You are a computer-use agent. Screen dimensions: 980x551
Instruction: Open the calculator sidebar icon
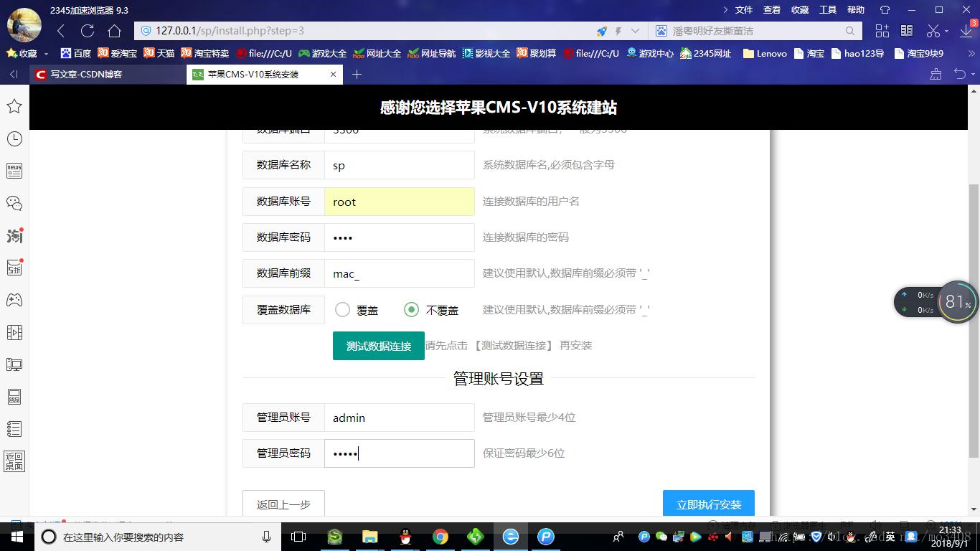tap(14, 397)
